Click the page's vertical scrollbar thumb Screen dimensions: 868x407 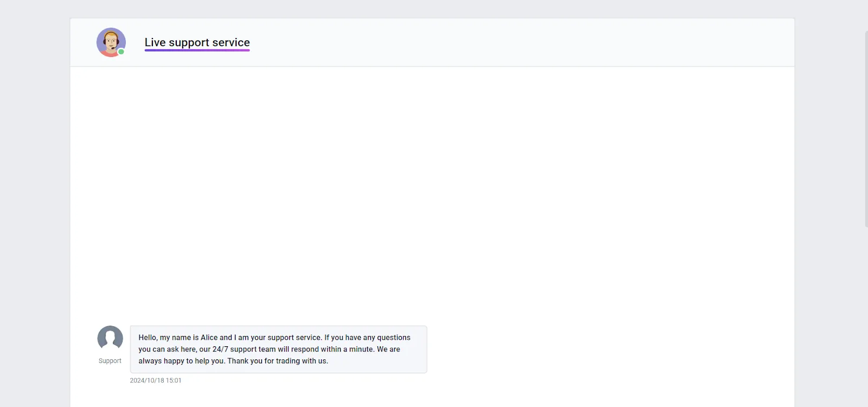866,129
